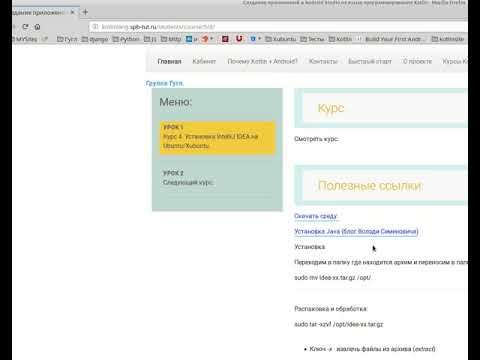Open the Гугл bookmark folder
480x360 pixels.
click(67, 39)
